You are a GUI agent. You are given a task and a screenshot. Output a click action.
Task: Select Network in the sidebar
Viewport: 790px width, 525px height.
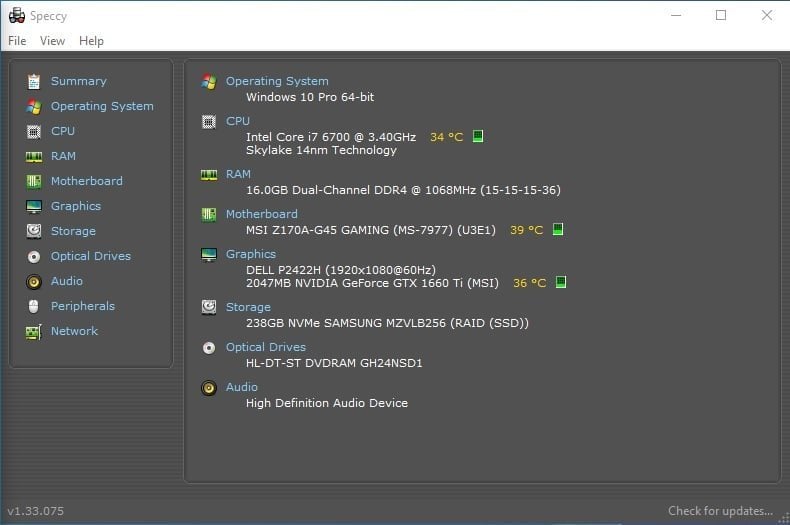tap(75, 331)
